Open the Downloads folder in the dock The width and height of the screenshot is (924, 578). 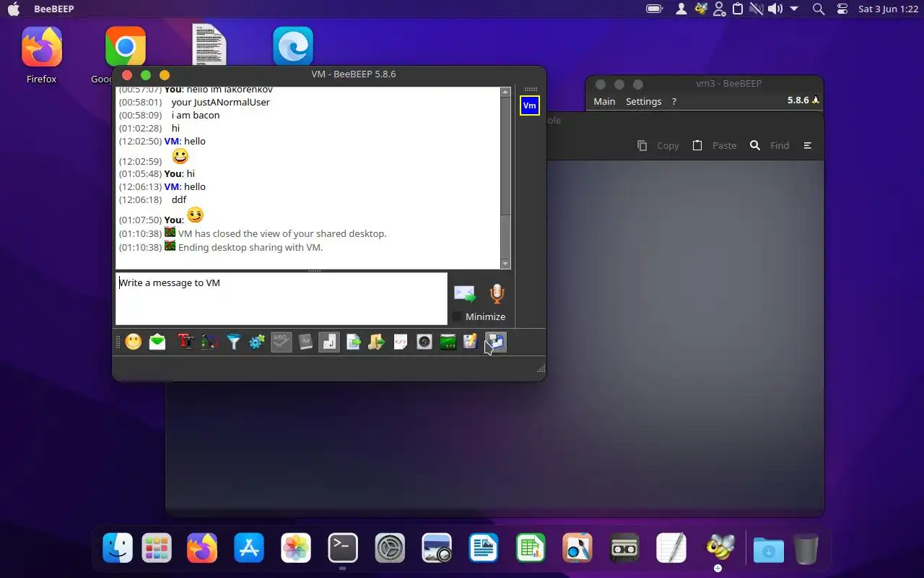click(769, 550)
